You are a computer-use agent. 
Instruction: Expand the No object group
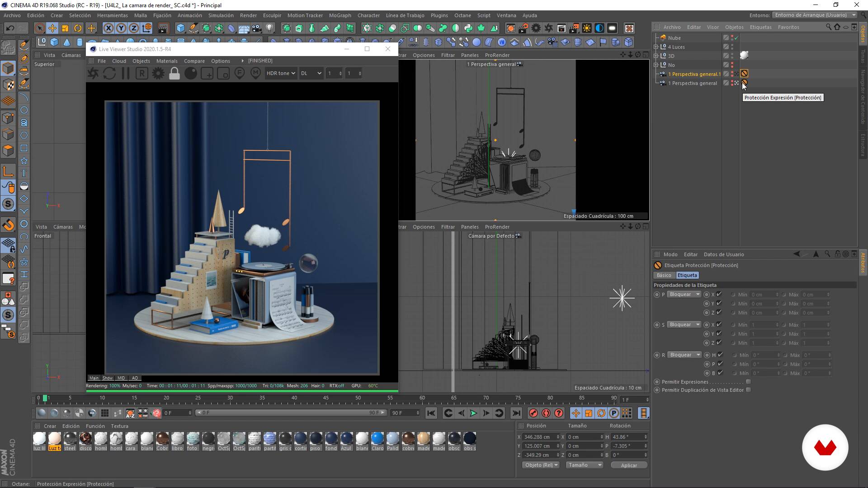tap(656, 65)
